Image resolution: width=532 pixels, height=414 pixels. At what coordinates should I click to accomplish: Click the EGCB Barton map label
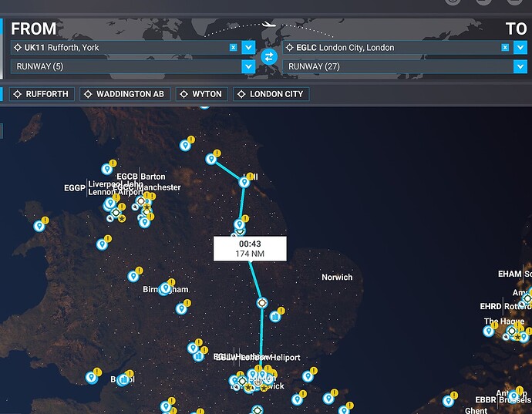[x=141, y=177]
